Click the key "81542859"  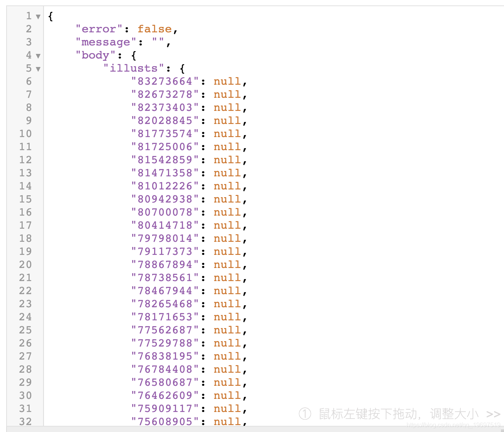(x=165, y=160)
